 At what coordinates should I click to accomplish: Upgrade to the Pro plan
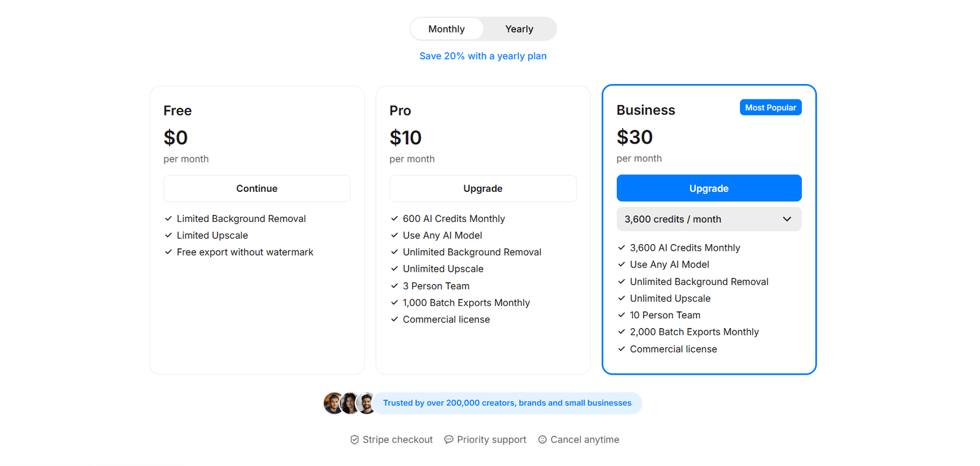point(483,189)
